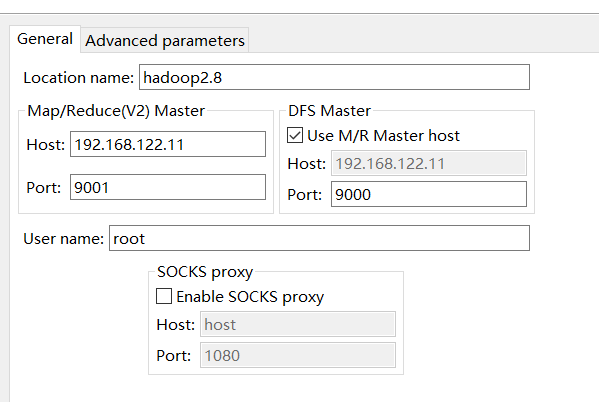Tick the Enable SOCKS proxy checkbox box
599x402 pixels.
pos(164,296)
